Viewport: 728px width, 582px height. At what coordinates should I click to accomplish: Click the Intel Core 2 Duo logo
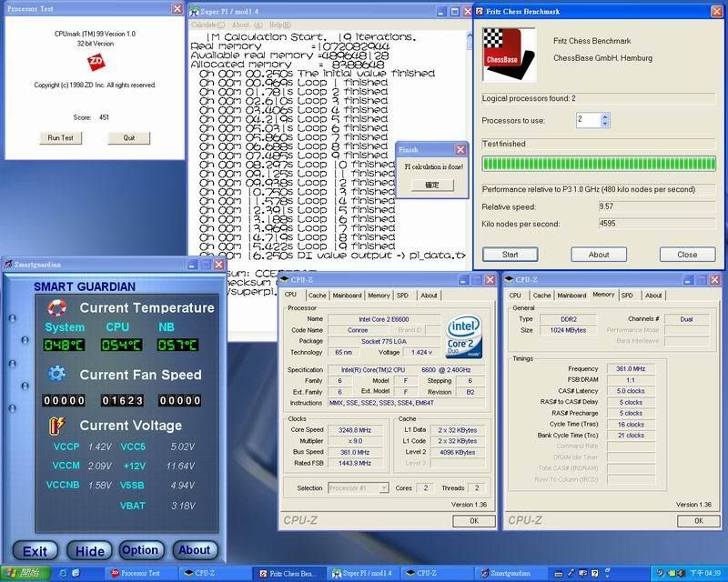(464, 336)
